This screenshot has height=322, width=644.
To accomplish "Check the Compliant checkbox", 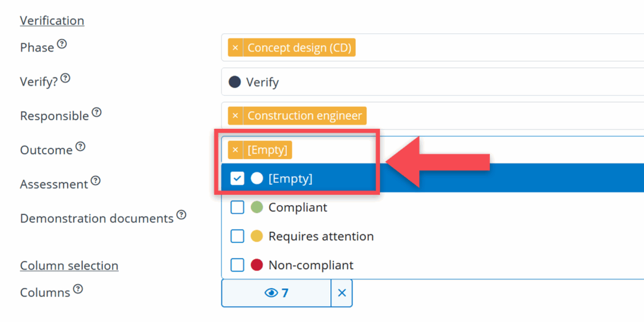I will pyautogui.click(x=237, y=207).
